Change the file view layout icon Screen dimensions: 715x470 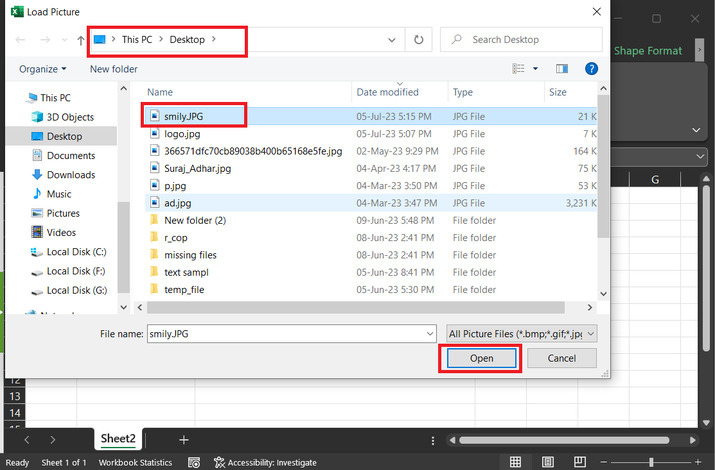518,69
